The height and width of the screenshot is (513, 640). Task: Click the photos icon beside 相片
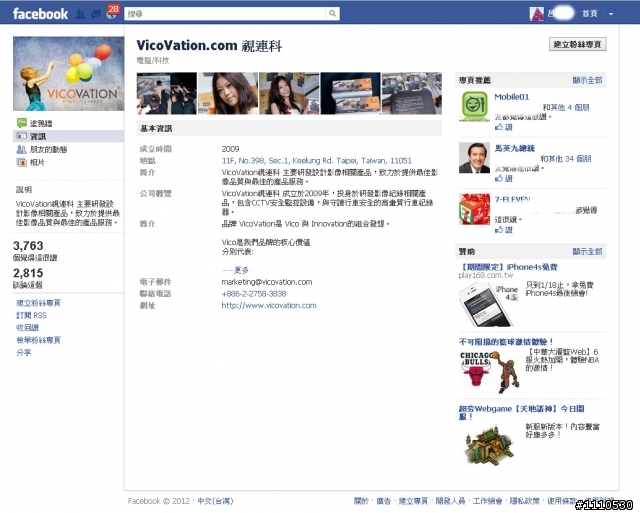click(x=22, y=162)
